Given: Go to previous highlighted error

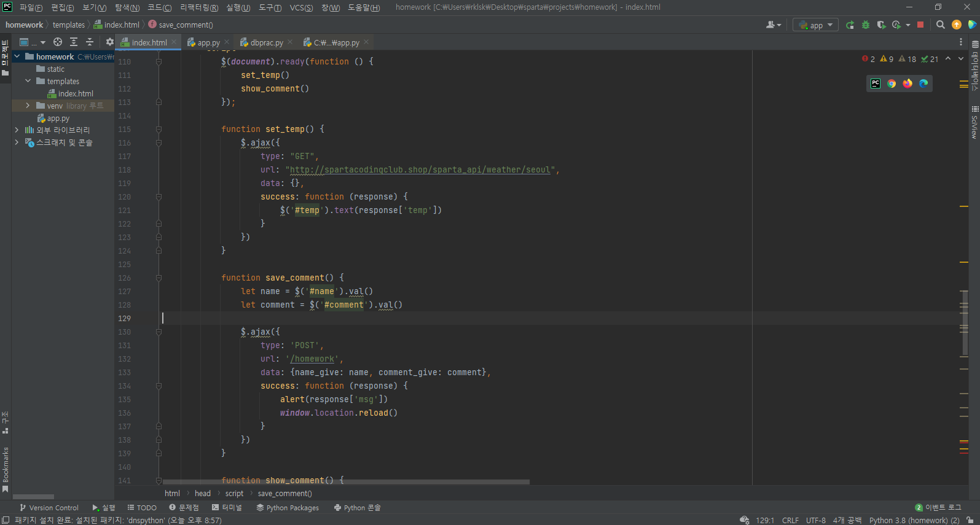Looking at the screenshot, I should point(948,59).
